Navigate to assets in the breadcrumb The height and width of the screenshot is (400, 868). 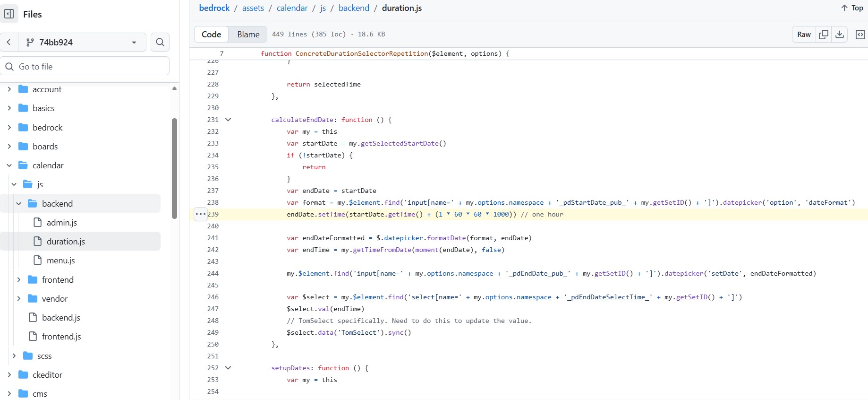[253, 8]
